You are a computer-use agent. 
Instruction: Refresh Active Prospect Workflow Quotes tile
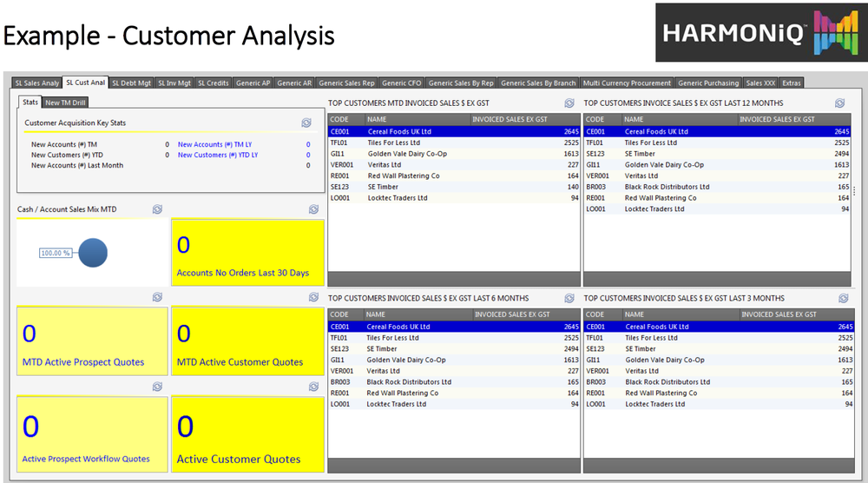coord(157,387)
